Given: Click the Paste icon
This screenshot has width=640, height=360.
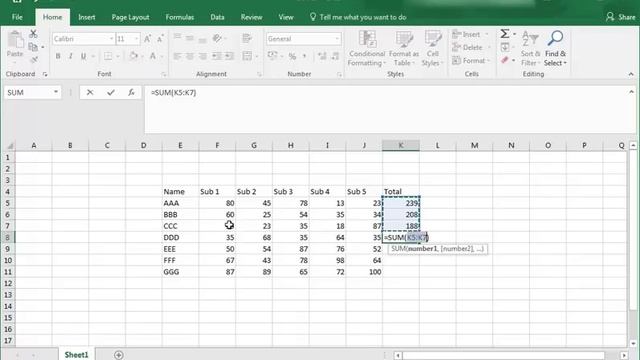Looking at the screenshot, I should pos(15,40).
